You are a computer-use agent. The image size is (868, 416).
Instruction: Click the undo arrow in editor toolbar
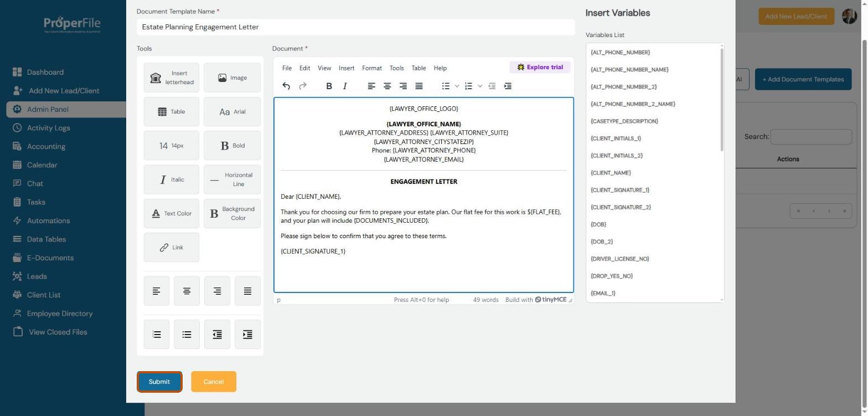286,86
